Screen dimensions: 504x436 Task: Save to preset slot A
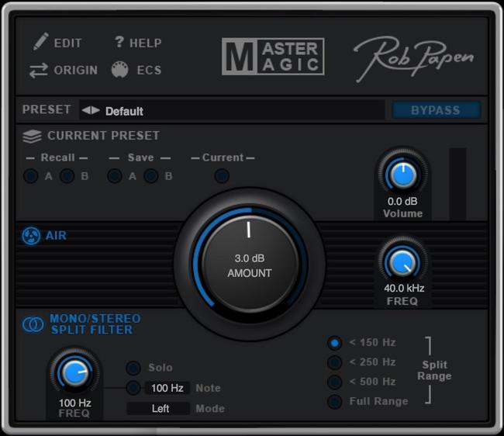click(x=115, y=176)
